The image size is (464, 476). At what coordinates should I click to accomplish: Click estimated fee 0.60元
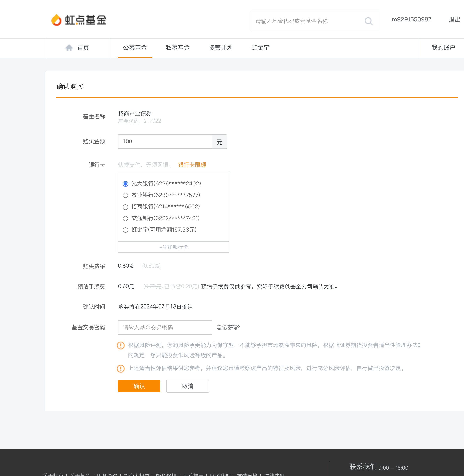(126, 286)
